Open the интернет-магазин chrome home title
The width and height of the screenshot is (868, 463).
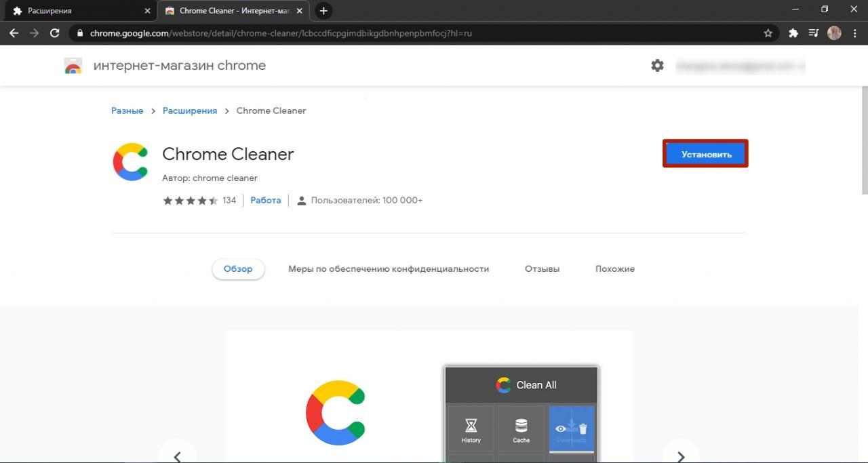coord(180,66)
